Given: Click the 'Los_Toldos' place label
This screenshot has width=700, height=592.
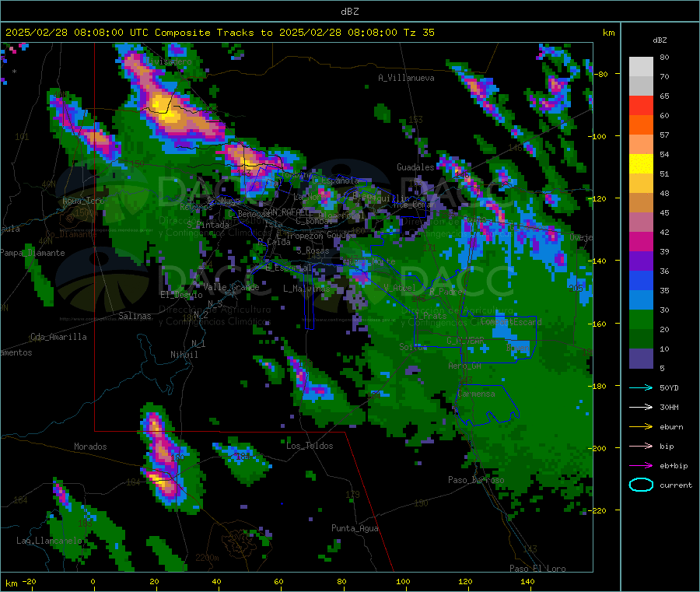Looking at the screenshot, I should point(310,446).
